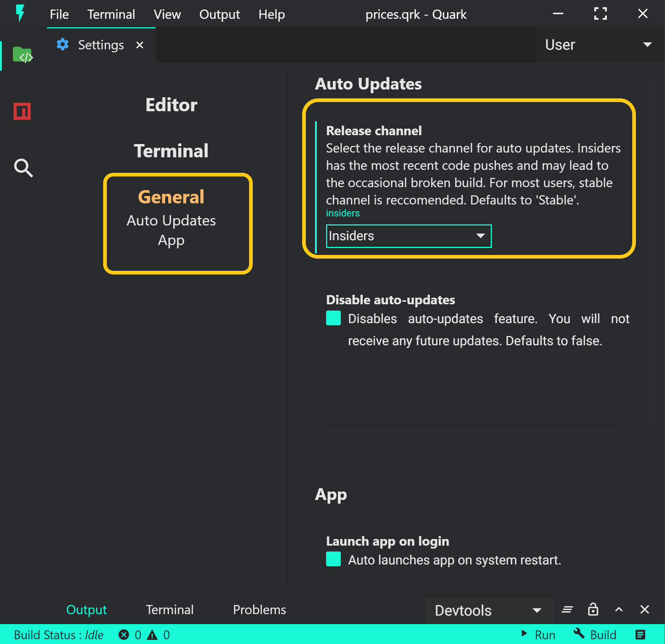Image resolution: width=665 pixels, height=644 pixels.
Task: Open the Help menu
Action: 272,14
